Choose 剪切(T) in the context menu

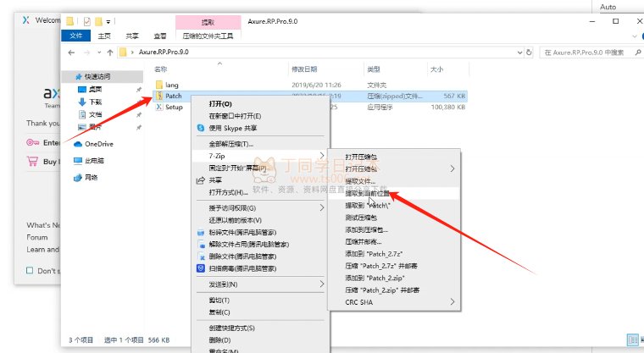(219, 301)
